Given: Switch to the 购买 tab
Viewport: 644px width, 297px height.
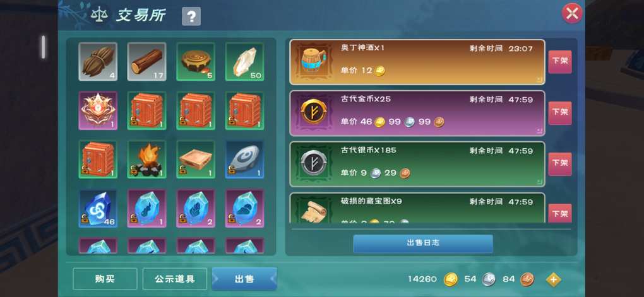Looking at the screenshot, I should tap(105, 279).
